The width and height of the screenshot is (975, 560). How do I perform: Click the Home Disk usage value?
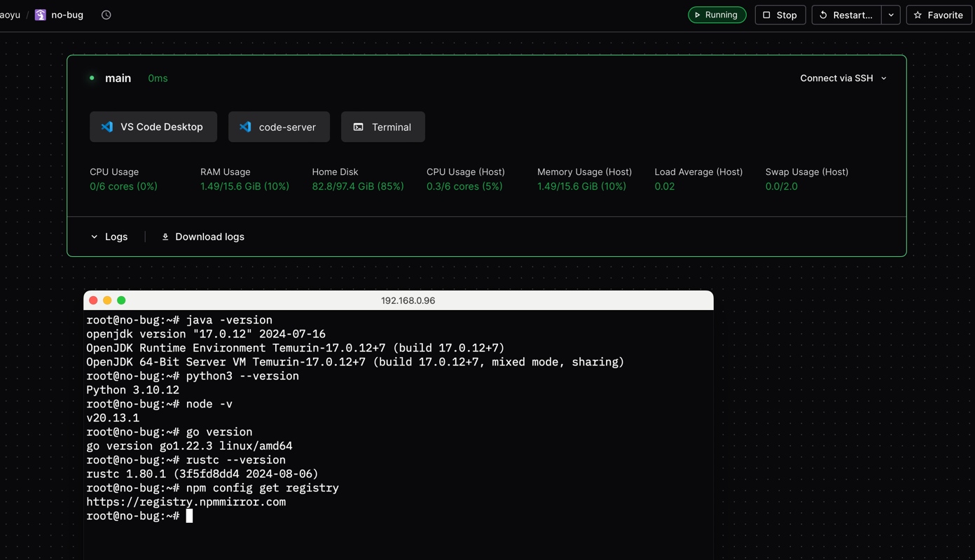[357, 186]
